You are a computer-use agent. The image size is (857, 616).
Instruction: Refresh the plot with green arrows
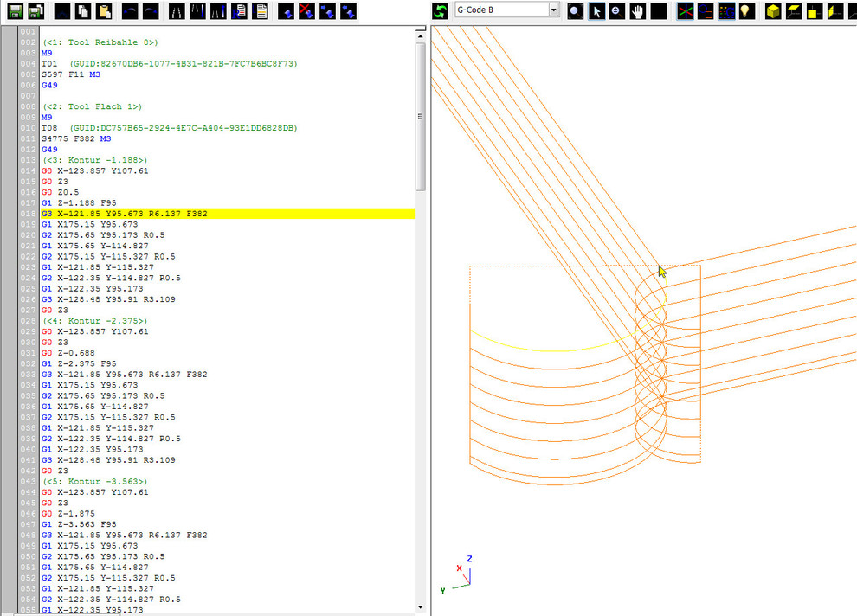point(440,11)
